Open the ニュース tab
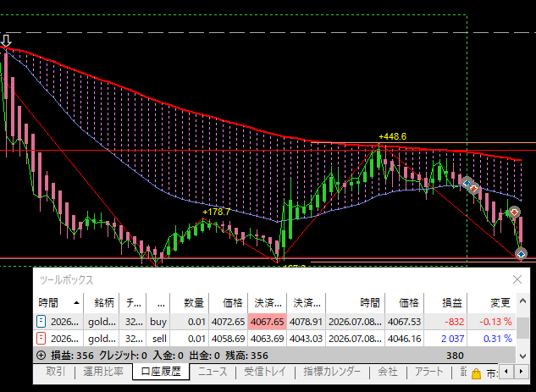 [x=213, y=372]
